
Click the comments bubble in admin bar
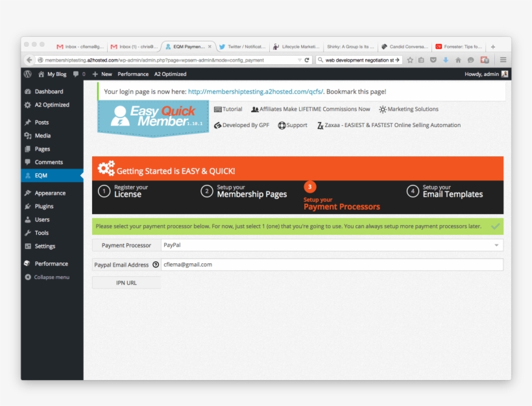77,75
